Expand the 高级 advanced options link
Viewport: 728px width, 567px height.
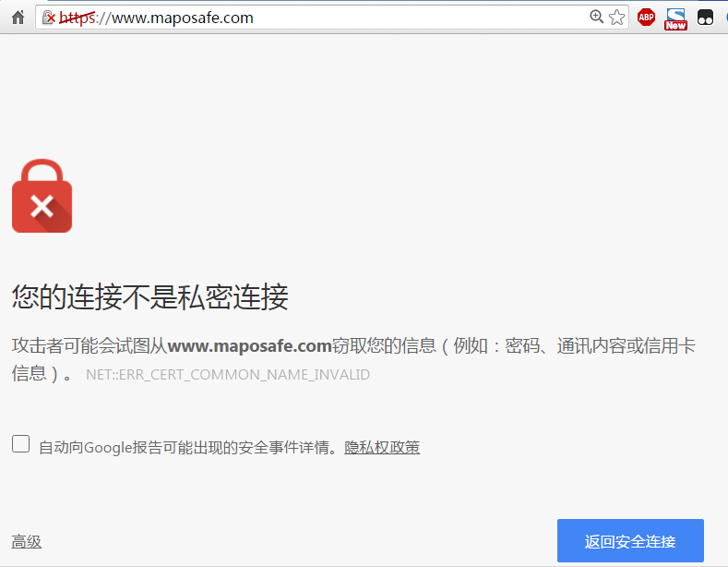pos(27,541)
